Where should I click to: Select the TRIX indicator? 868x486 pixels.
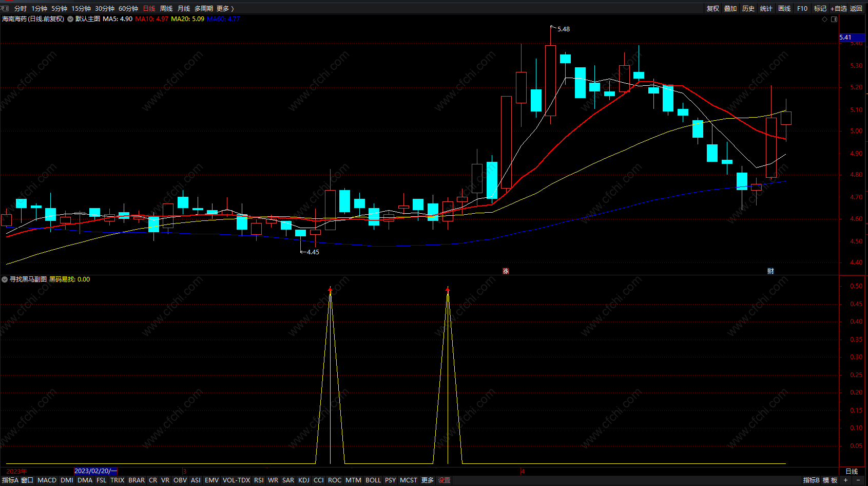[x=117, y=480]
